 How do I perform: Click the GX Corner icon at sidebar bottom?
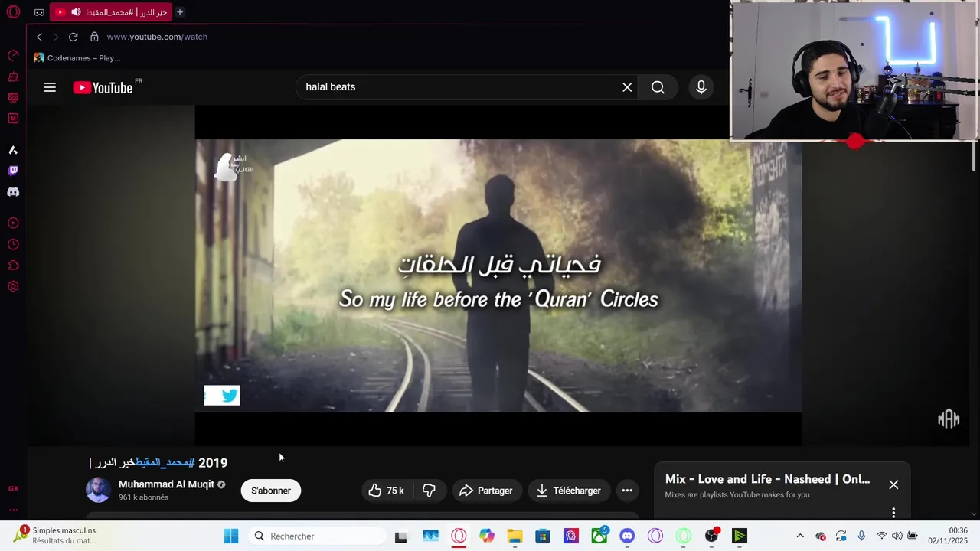13,488
